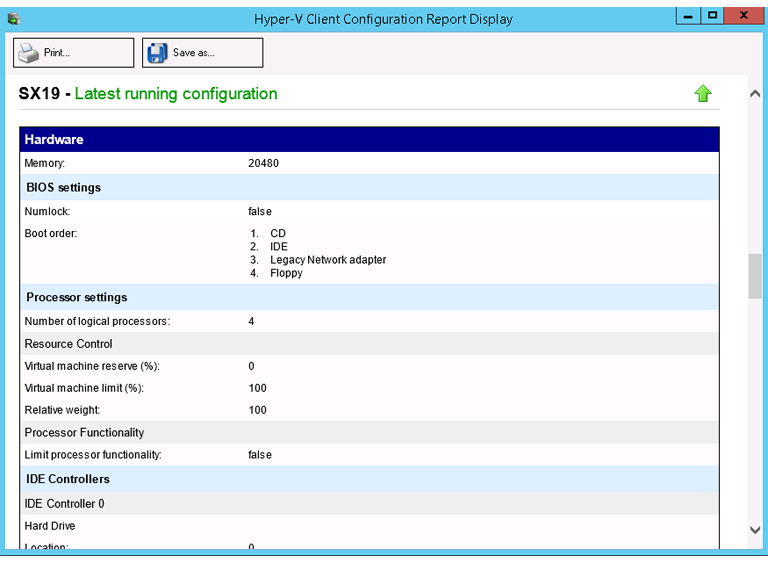Image resolution: width=768 pixels, height=563 pixels.
Task: Select the blue Hardware section header
Action: (369, 140)
